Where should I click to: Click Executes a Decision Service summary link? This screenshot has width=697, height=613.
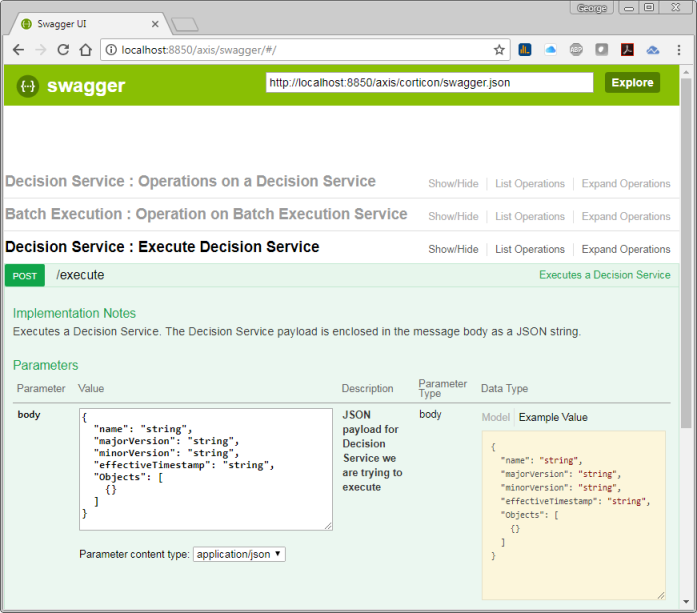[x=605, y=275]
